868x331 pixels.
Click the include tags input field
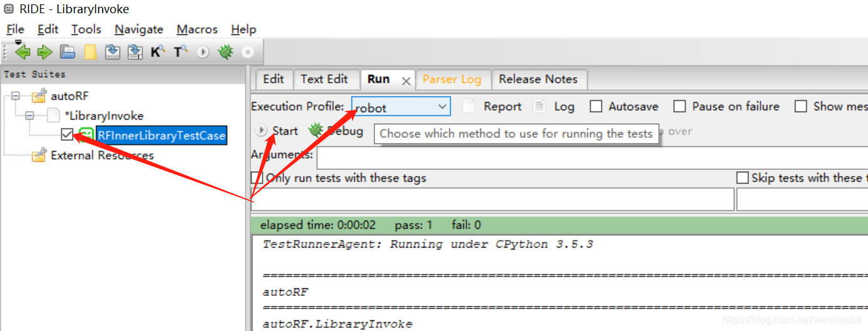(x=492, y=199)
